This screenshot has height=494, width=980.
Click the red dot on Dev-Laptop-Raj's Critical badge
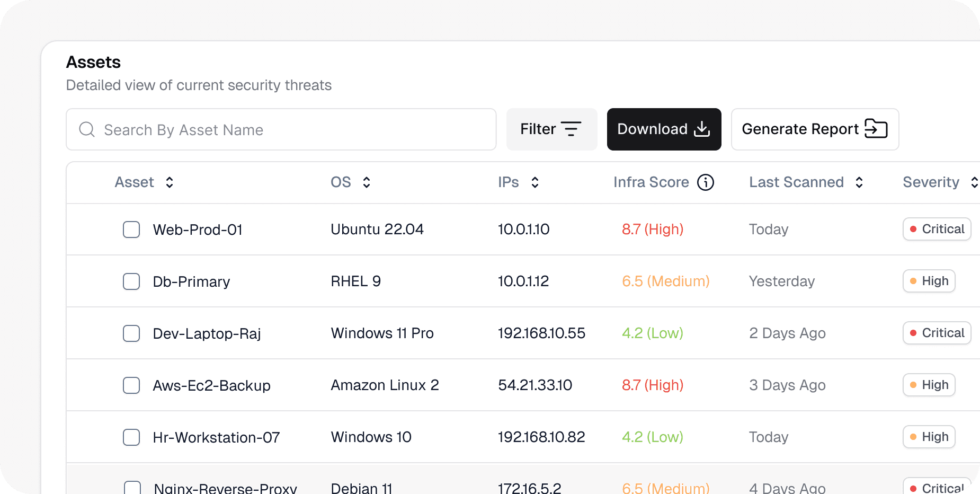point(913,333)
